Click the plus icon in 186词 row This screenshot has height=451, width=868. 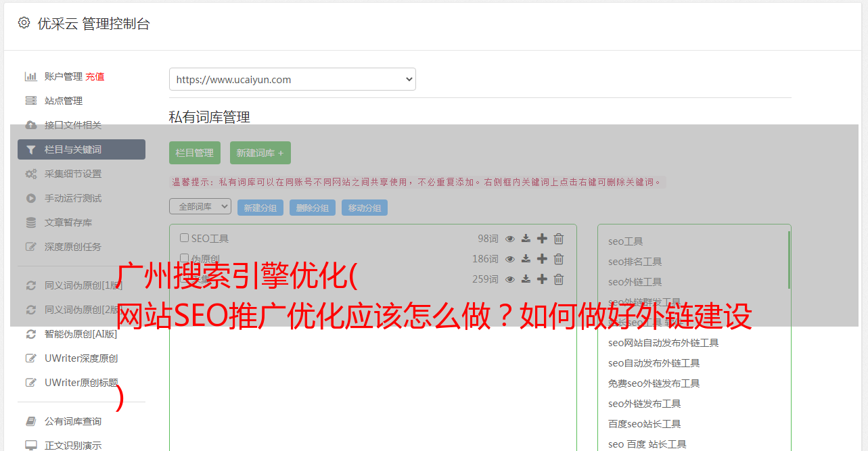pyautogui.click(x=542, y=259)
